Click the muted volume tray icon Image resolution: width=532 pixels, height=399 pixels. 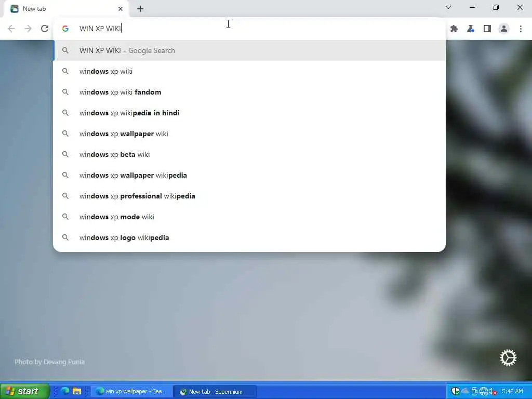click(493, 392)
